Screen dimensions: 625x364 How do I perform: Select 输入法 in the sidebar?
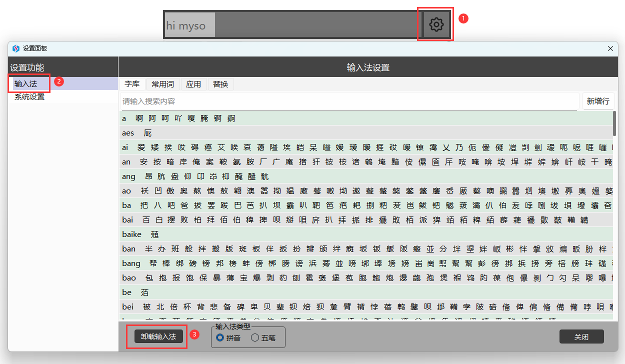coord(26,83)
